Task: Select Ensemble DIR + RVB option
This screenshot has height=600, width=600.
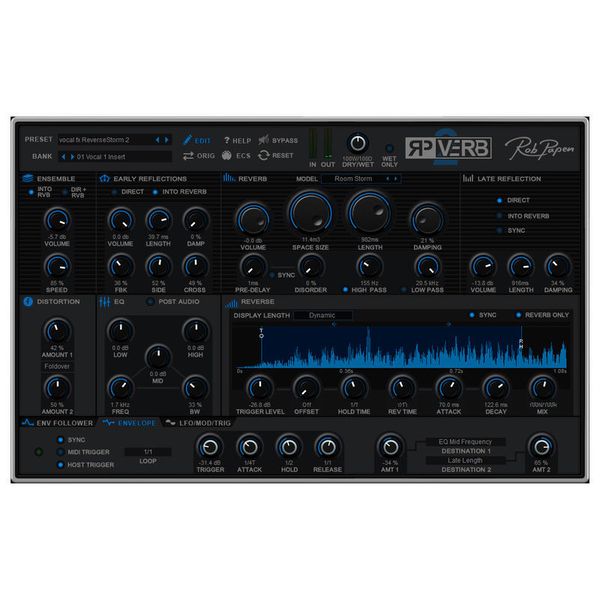Action: [65, 192]
